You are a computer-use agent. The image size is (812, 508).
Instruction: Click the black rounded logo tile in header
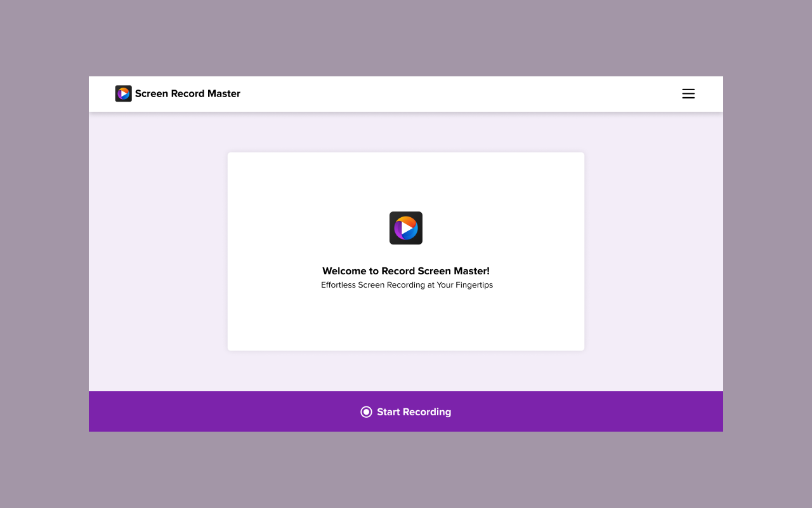tap(123, 93)
